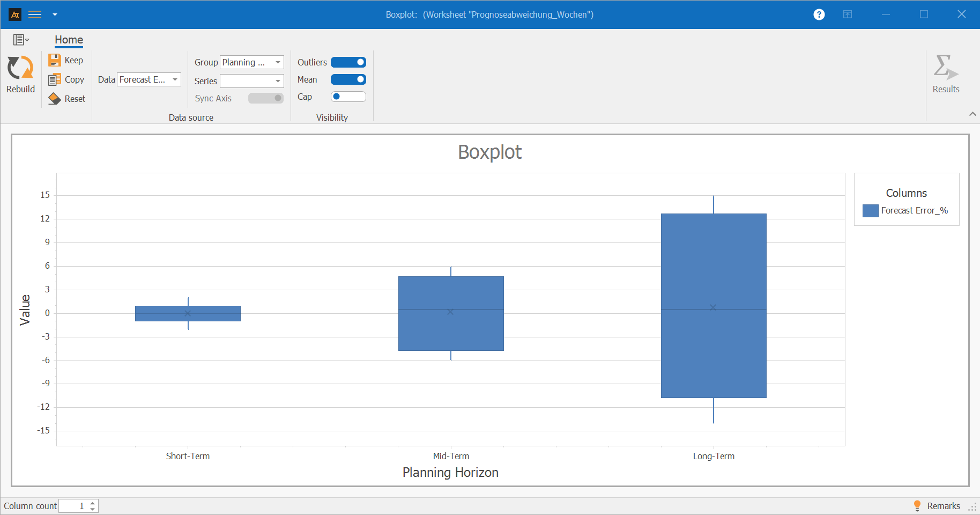Screen dimensions: 980x515
Task: Open the hamburger menu in title bar
Action: [x=35, y=14]
